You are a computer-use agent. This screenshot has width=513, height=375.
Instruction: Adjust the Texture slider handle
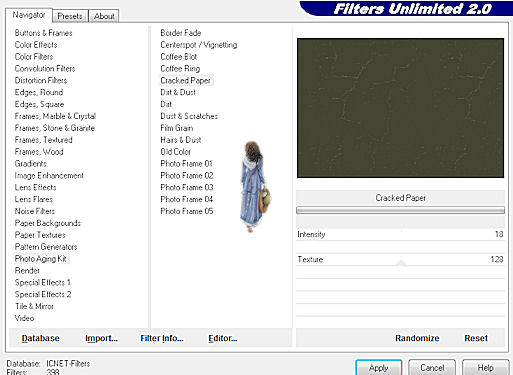pyautogui.click(x=401, y=263)
